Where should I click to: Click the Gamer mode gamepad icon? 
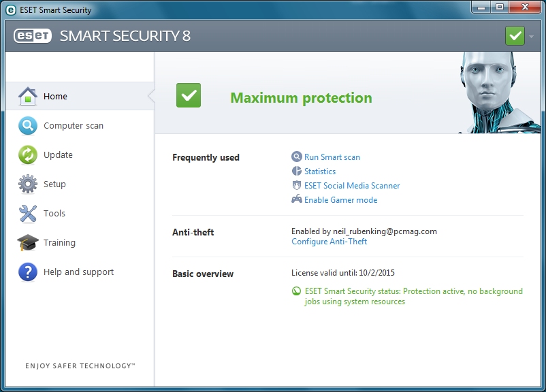[x=295, y=200]
